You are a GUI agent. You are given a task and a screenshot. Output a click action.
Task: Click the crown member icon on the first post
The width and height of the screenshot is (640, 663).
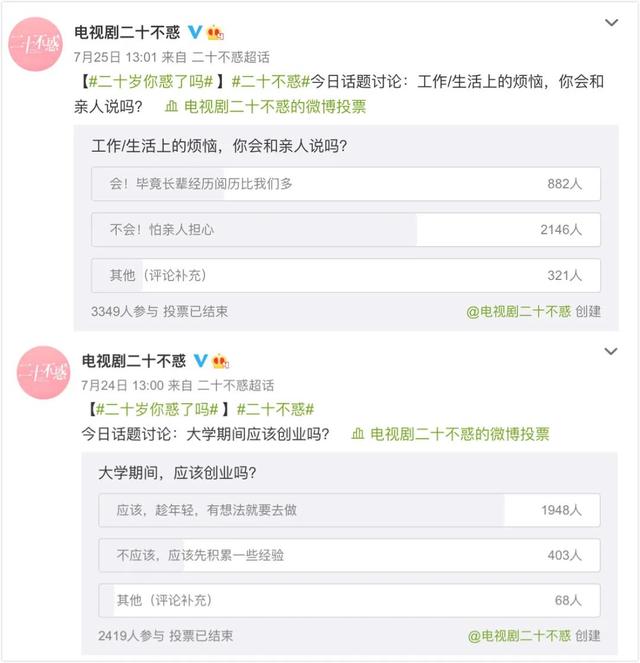(214, 33)
